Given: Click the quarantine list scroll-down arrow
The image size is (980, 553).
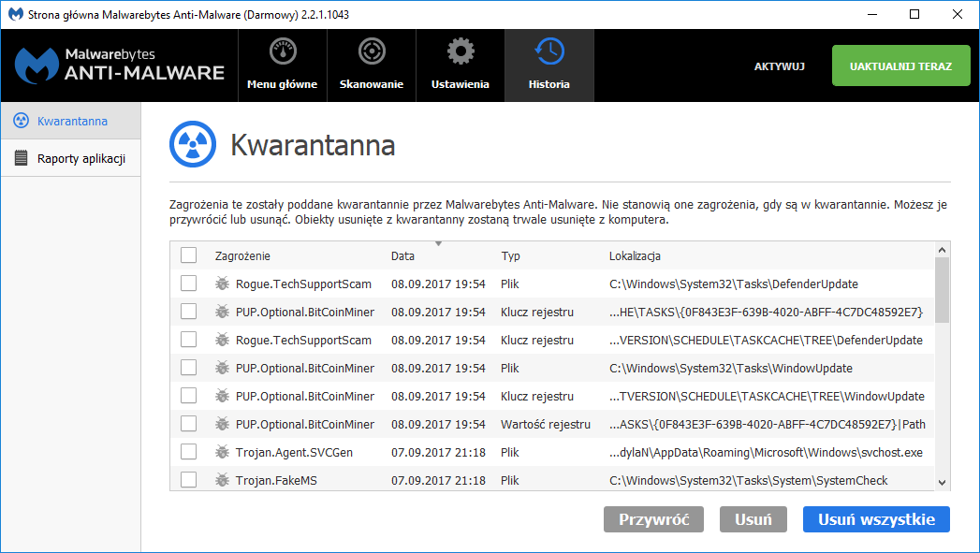Looking at the screenshot, I should (x=942, y=483).
